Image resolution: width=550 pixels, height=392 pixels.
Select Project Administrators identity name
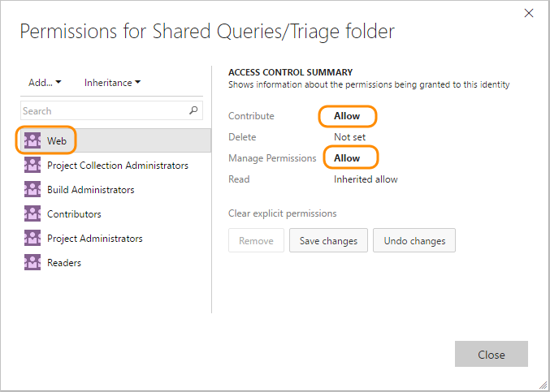tap(95, 239)
